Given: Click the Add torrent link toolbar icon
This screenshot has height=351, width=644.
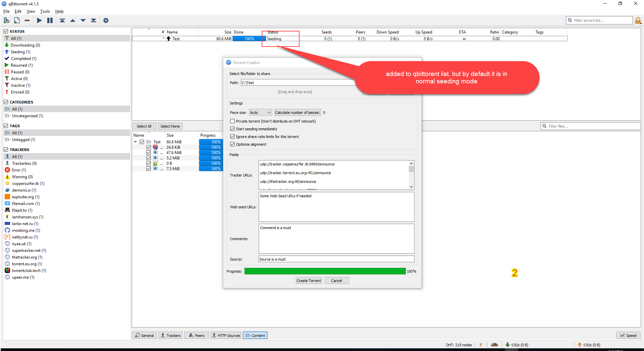Looking at the screenshot, I should [6, 20].
